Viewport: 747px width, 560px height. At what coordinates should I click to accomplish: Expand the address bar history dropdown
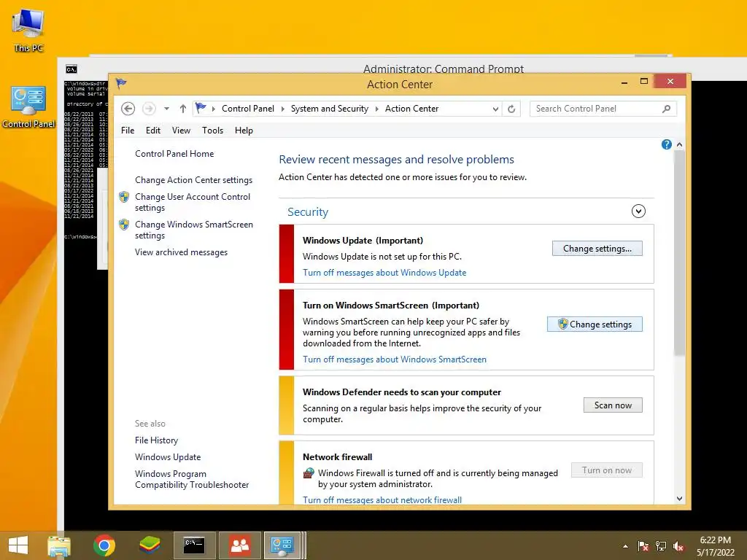pos(495,109)
